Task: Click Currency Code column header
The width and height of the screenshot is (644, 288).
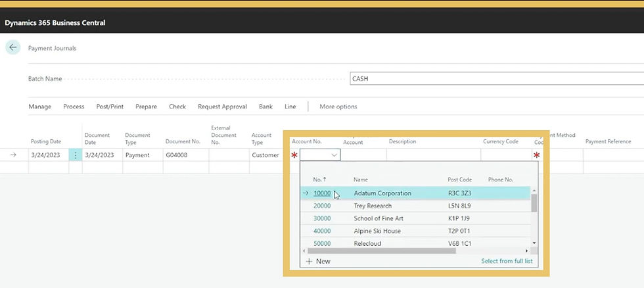Action: tap(501, 141)
